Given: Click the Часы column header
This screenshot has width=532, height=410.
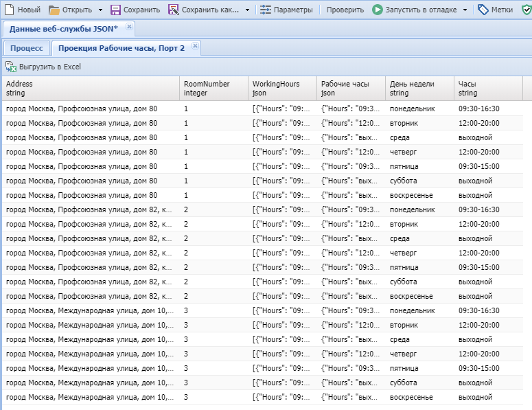Looking at the screenshot, I should pyautogui.click(x=488, y=88).
